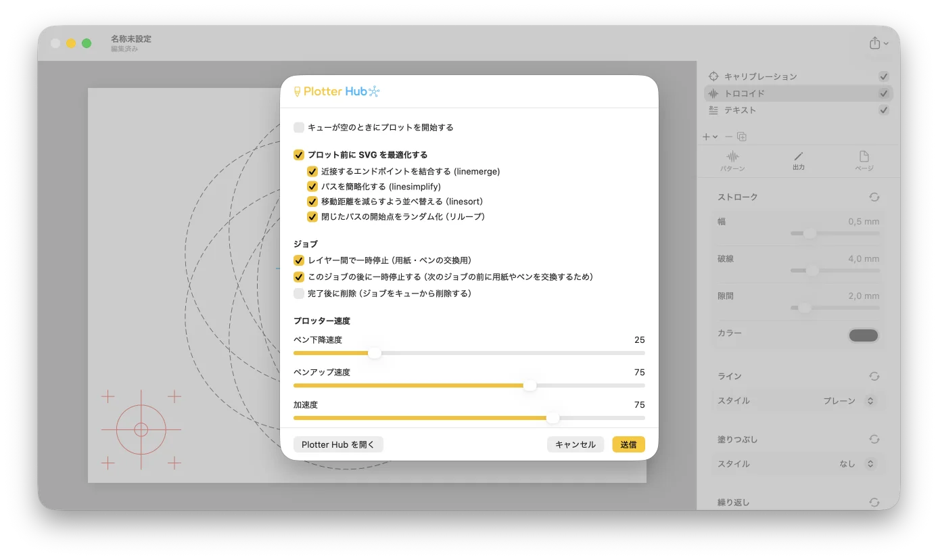This screenshot has height=560, width=938.
Task: Toggle visibility checkbox for キャリブレーション layer
Action: 884,76
